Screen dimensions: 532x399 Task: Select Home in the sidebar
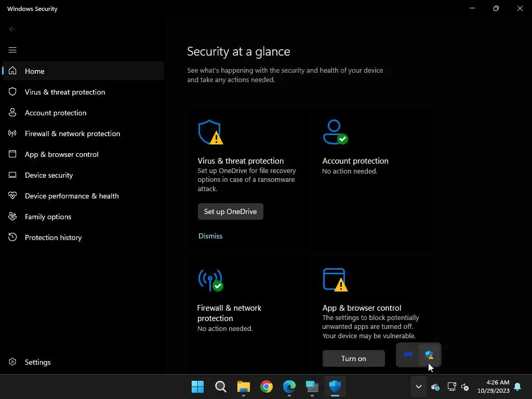[83, 71]
